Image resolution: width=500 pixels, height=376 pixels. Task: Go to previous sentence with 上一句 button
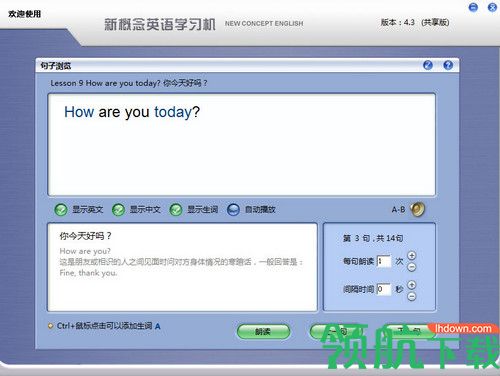coord(337,332)
